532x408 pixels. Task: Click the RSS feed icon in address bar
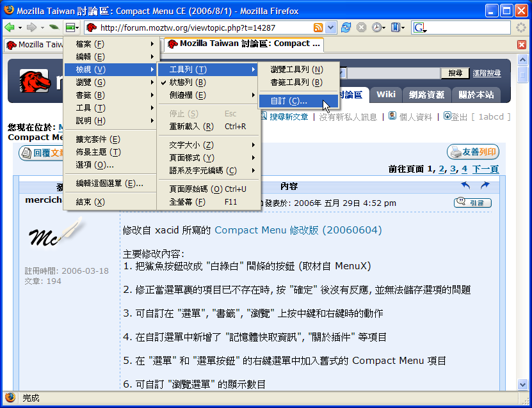tap(318, 27)
